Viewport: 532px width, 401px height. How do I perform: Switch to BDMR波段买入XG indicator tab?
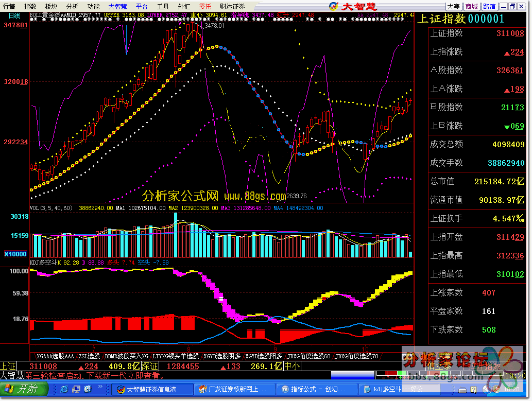pos(127,356)
